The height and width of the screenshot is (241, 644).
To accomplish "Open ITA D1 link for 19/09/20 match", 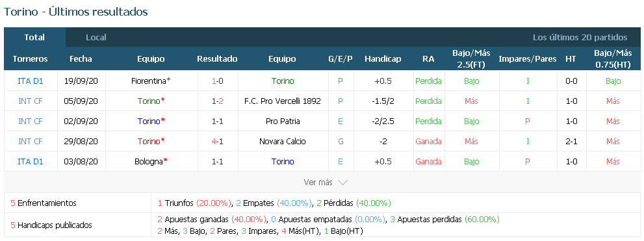I will pyautogui.click(x=31, y=81).
